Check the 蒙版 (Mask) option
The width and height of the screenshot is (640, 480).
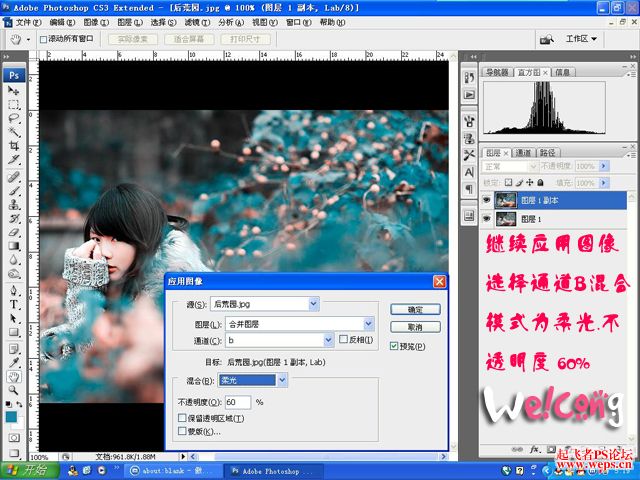coord(182,431)
